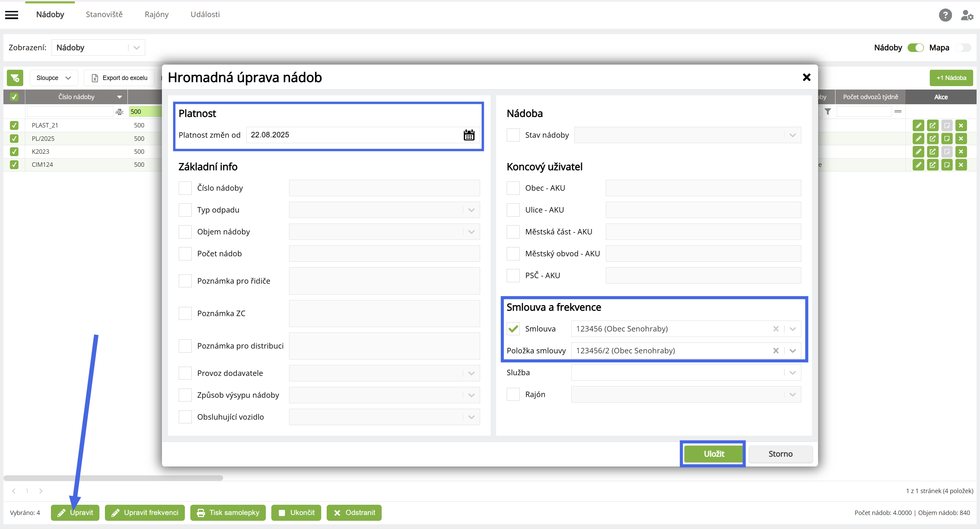
Task: Click the hamburger menu icon
Action: 11,15
